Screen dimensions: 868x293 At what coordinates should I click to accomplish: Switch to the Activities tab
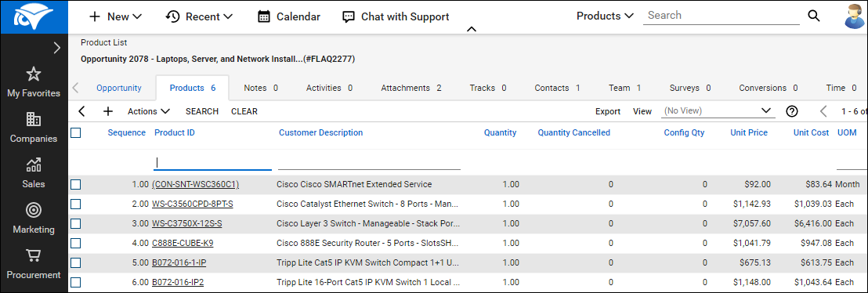329,88
